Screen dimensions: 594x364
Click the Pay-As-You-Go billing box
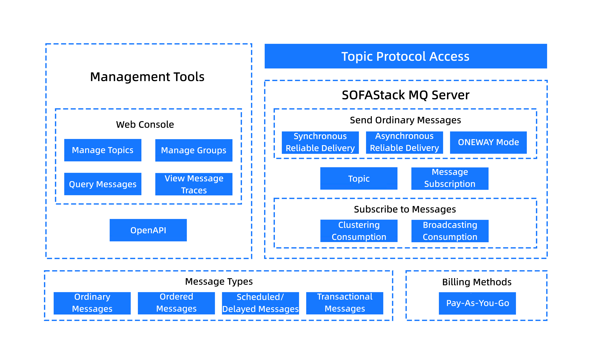click(x=477, y=303)
